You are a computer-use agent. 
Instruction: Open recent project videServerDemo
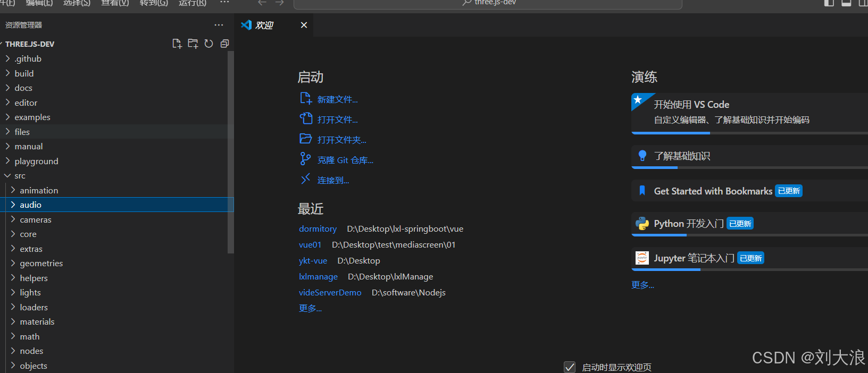click(330, 292)
